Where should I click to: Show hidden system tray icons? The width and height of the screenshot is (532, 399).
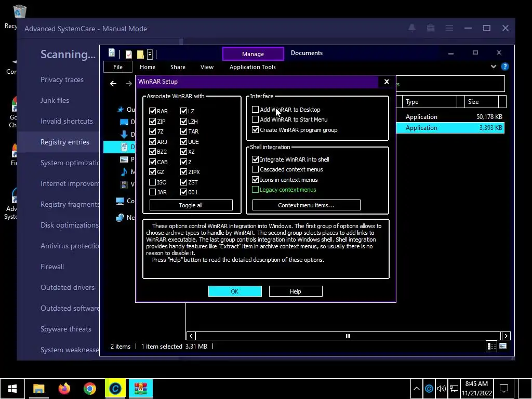click(x=417, y=389)
